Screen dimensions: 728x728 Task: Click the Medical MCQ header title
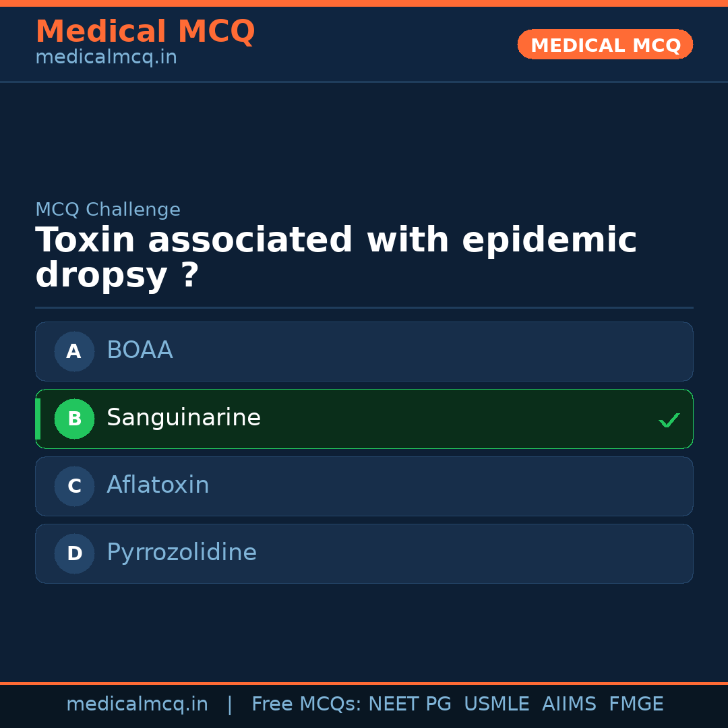click(x=145, y=32)
